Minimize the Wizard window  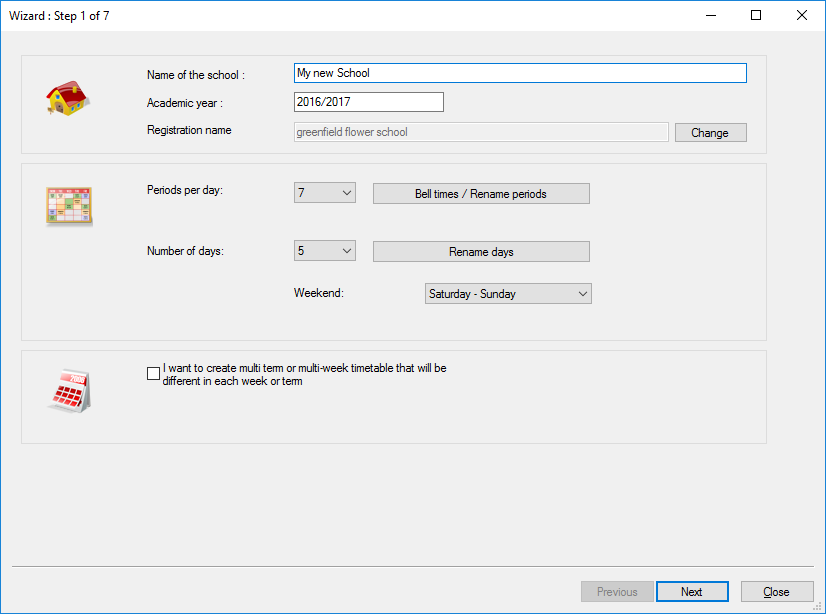pyautogui.click(x=711, y=15)
